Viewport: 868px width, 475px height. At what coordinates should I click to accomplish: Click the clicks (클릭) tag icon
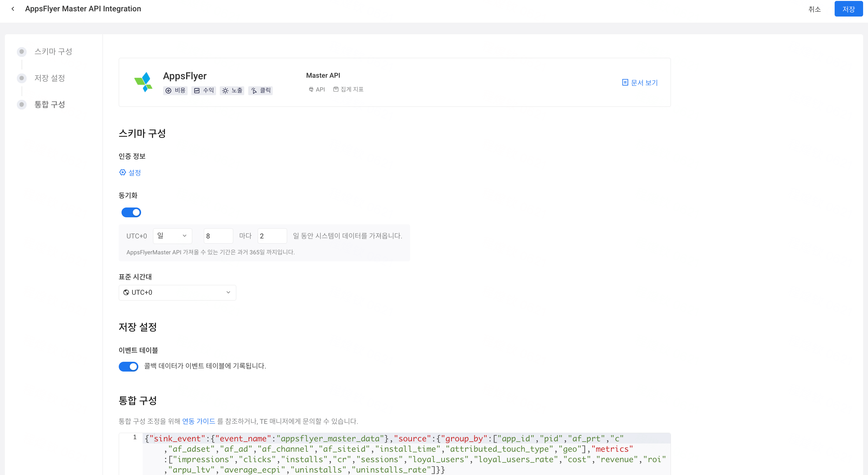click(254, 91)
